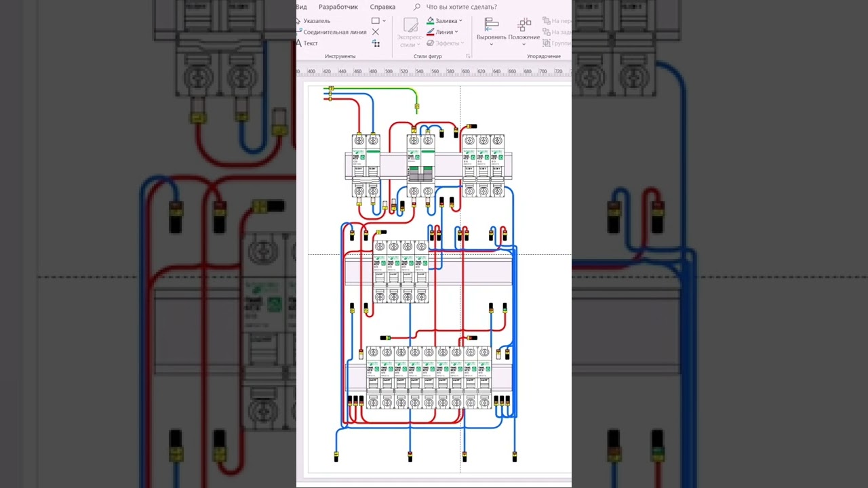This screenshot has width=868, height=488.
Task: Click the На передний план button
Action: (x=557, y=21)
